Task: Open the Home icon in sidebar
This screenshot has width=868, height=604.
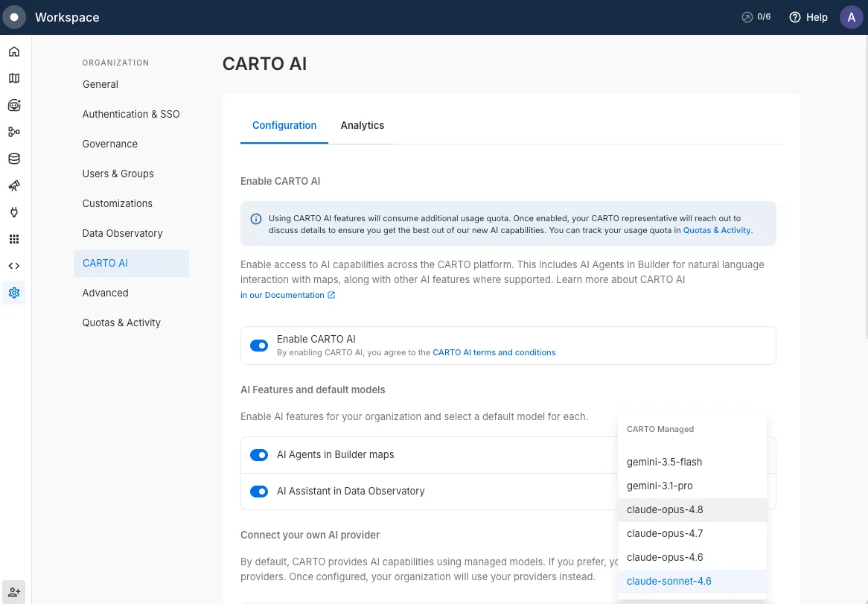Action: [x=14, y=51]
